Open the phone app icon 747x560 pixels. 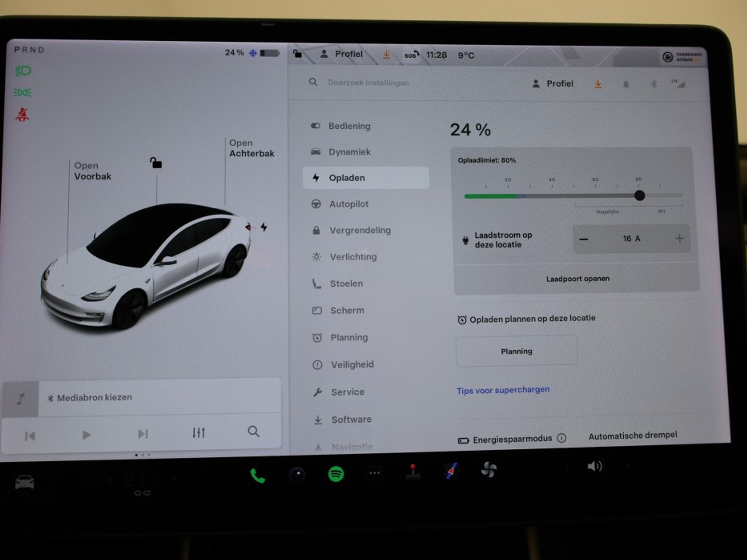coord(257,475)
